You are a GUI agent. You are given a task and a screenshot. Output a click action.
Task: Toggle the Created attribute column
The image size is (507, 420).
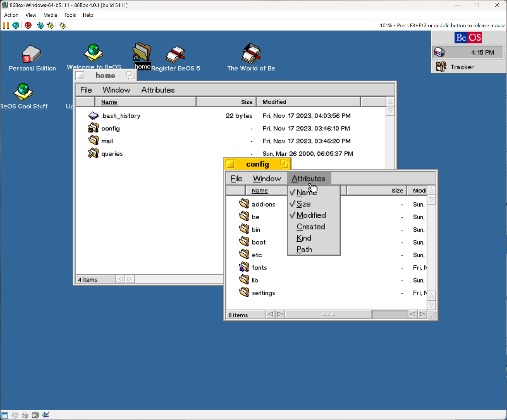(x=311, y=226)
